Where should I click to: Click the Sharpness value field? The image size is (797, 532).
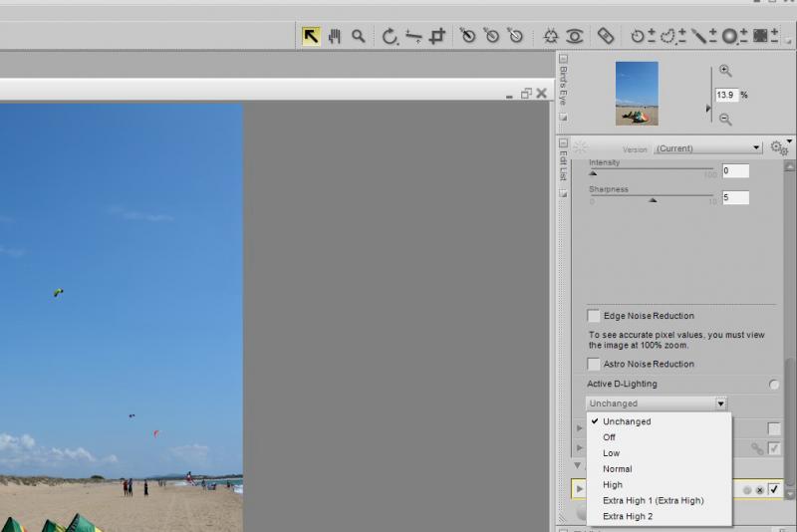[x=735, y=197]
